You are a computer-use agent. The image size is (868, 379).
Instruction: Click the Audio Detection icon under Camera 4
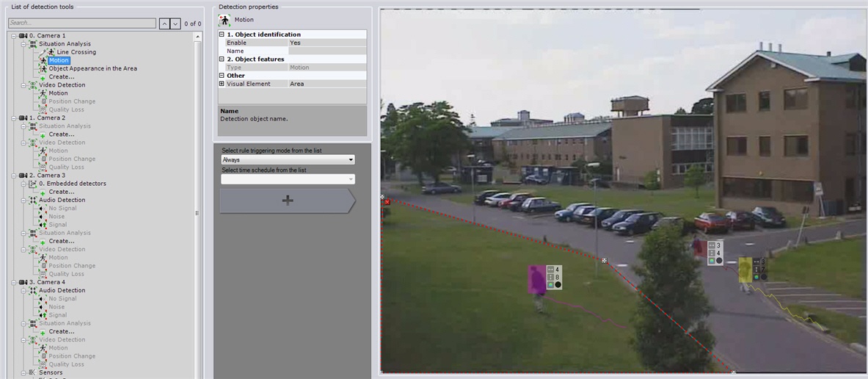[x=33, y=290]
